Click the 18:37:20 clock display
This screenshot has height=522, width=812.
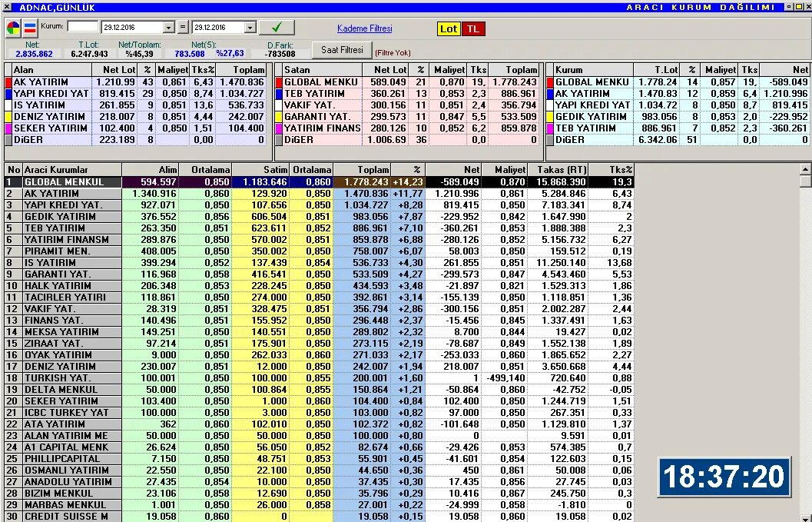[724, 477]
